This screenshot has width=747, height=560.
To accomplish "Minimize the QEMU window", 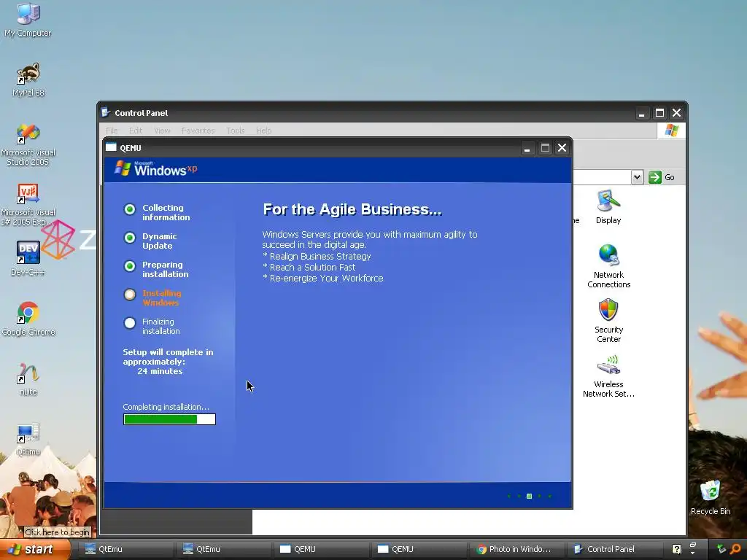I will tap(527, 148).
